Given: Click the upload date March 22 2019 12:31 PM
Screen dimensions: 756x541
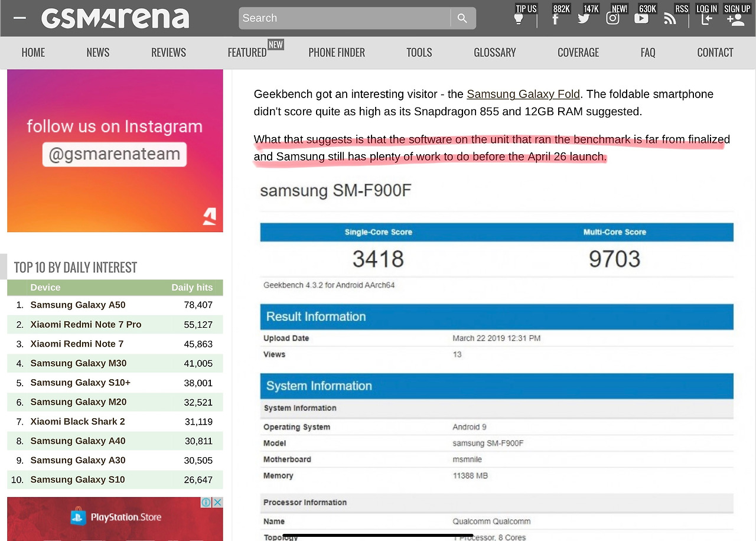Looking at the screenshot, I should pos(497,338).
